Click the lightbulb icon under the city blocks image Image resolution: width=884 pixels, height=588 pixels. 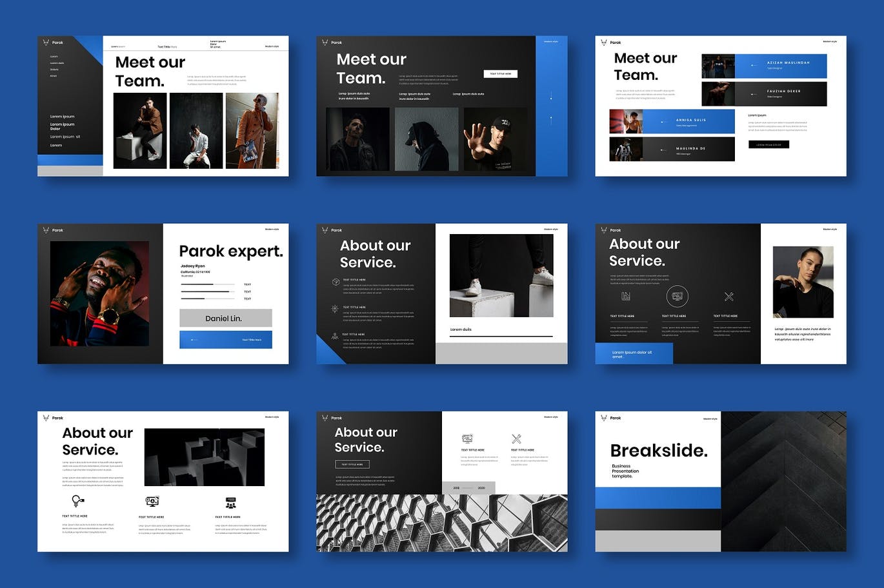pos(76,501)
